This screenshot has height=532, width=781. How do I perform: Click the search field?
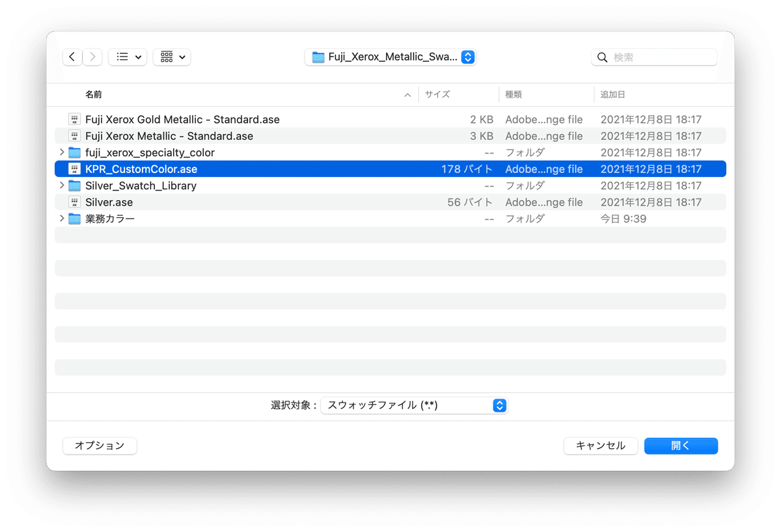point(654,57)
